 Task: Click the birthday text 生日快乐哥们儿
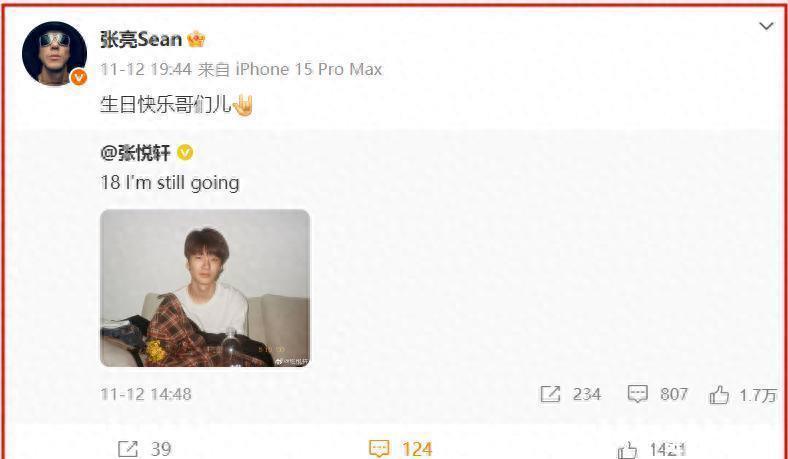tap(166, 106)
